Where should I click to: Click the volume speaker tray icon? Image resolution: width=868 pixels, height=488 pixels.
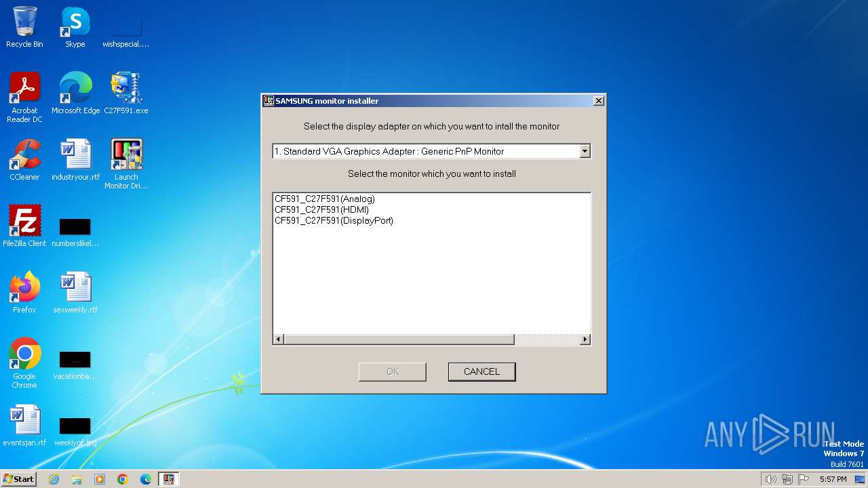click(770, 479)
